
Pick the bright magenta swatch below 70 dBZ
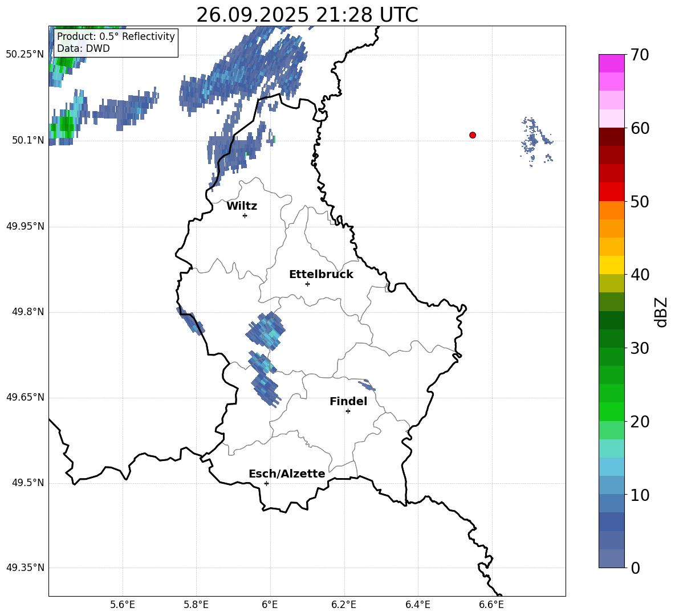[x=612, y=63]
